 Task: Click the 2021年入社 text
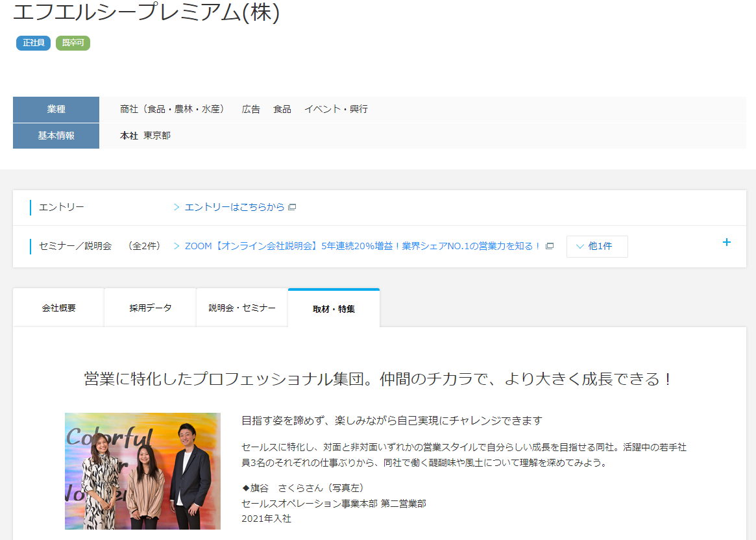click(266, 519)
